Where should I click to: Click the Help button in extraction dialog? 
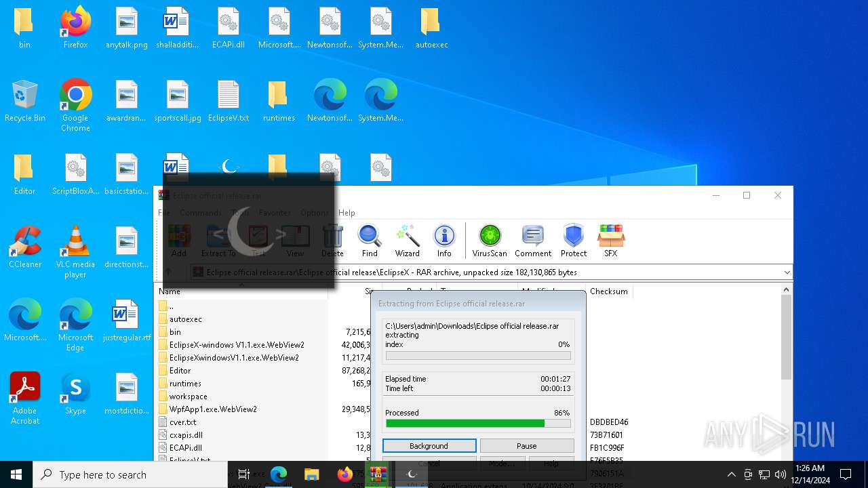[x=551, y=464]
